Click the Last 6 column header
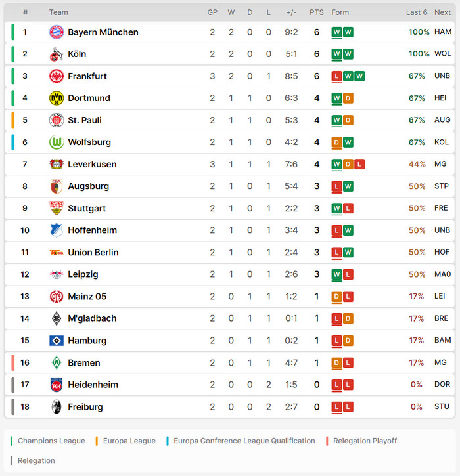Image resolution: width=460 pixels, height=476 pixels. (x=417, y=12)
